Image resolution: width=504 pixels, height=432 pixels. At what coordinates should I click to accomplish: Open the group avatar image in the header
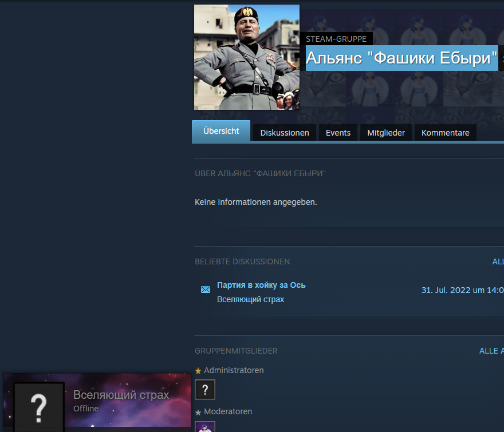(246, 57)
